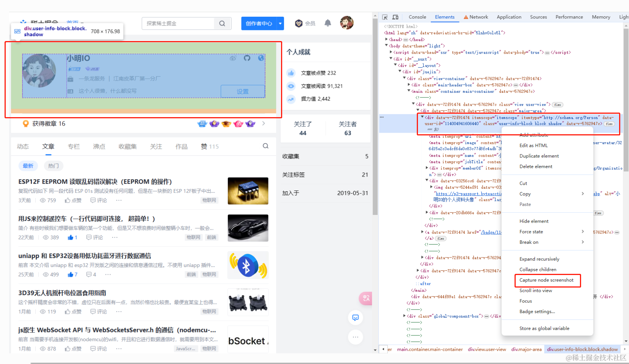Open the Network tab in DevTools
The height and width of the screenshot is (364, 629).
coord(476,17)
